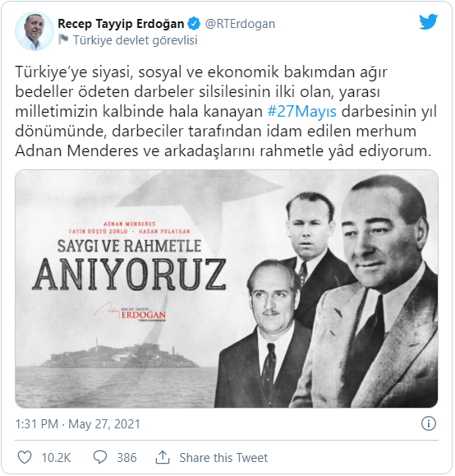Click the red Erdoğan signature logo
Image resolution: width=455 pixels, height=476 pixels.
coord(130,312)
